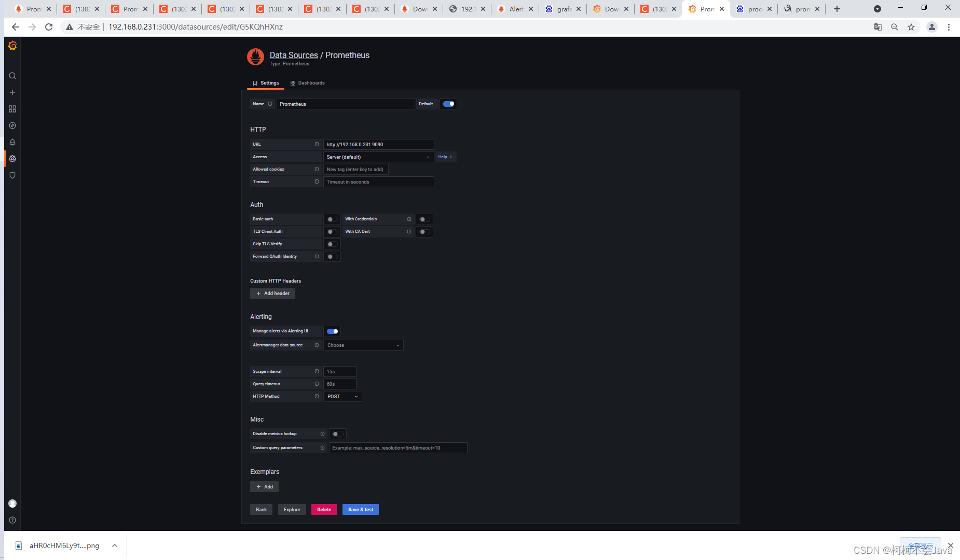Focus the Scrape interval 15s field

coord(340,371)
